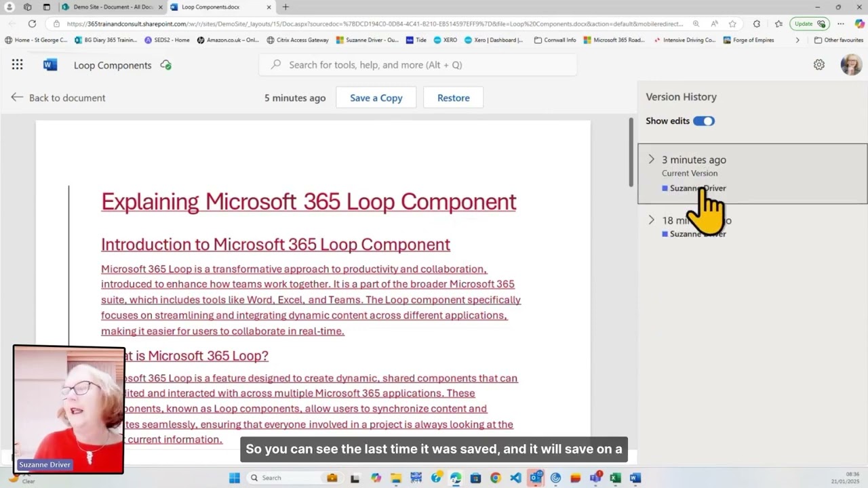Image resolution: width=868 pixels, height=488 pixels.
Task: Open browser workspaces icon
Action: tap(27, 7)
